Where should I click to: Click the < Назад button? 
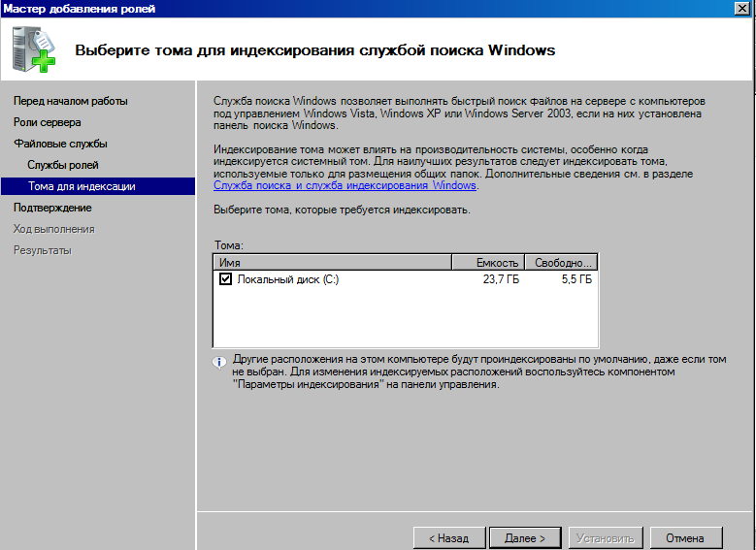click(449, 538)
